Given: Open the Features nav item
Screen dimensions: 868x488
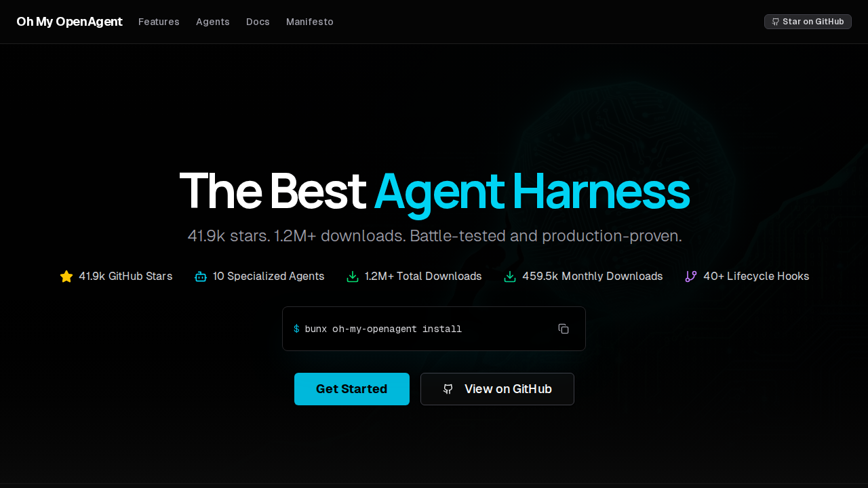Looking at the screenshot, I should pyautogui.click(x=159, y=22).
